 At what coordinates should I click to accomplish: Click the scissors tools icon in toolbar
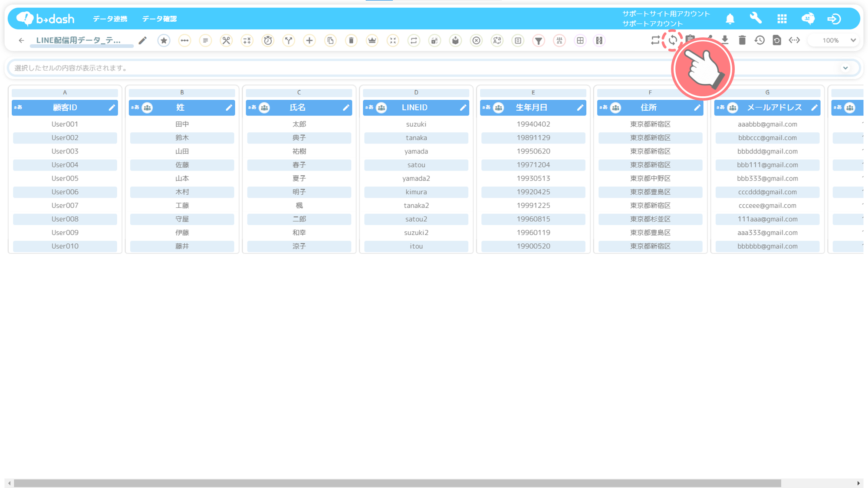(x=226, y=40)
